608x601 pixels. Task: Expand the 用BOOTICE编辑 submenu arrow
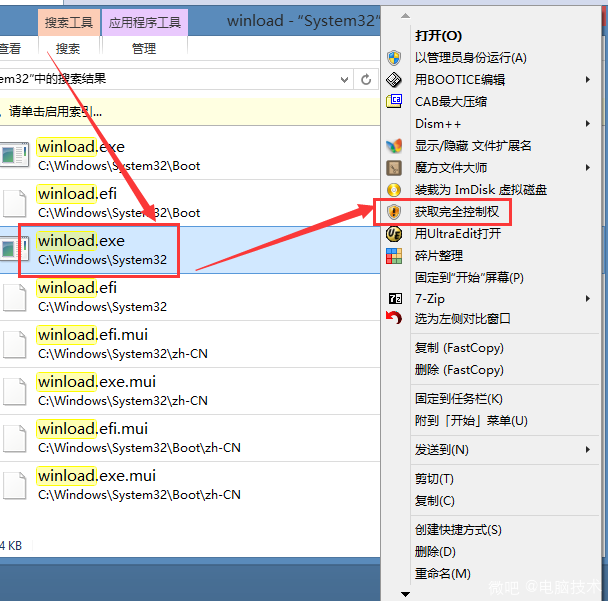coord(588,79)
